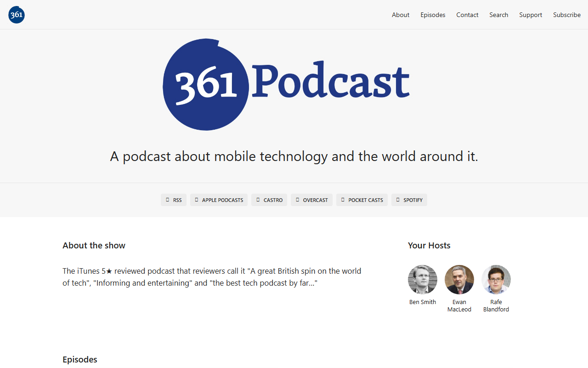The width and height of the screenshot is (588, 368).
Task: Click the Ewan MacLeod host name
Action: (x=459, y=306)
